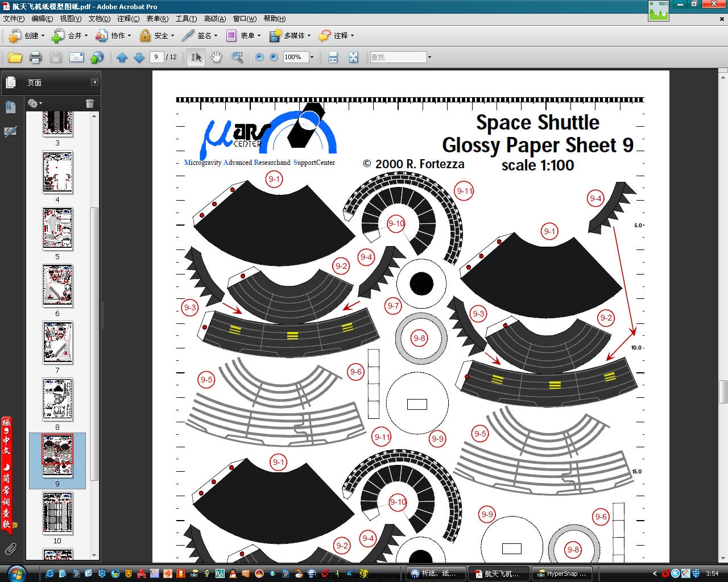This screenshot has height=582, width=728.
Task: Select the Hand tool
Action: [x=216, y=57]
